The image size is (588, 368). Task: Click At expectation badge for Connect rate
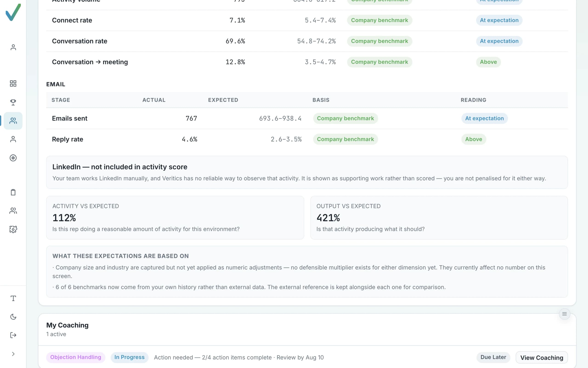[x=499, y=20]
